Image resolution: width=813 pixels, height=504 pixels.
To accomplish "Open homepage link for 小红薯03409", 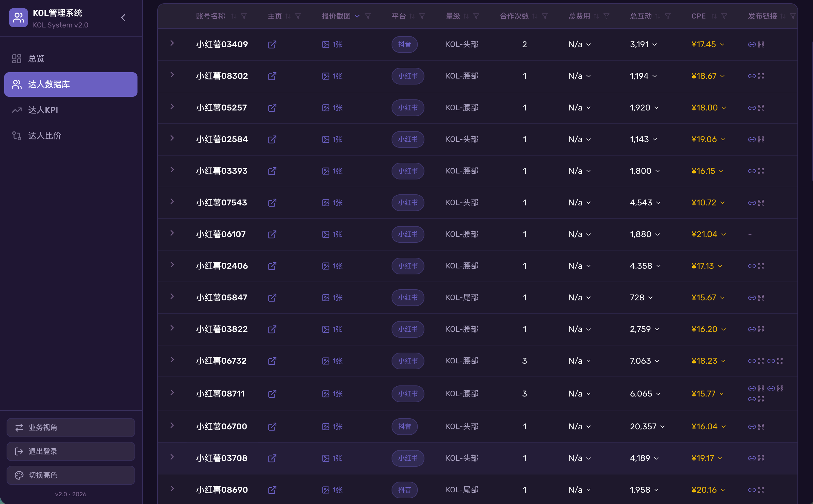I will [272, 44].
